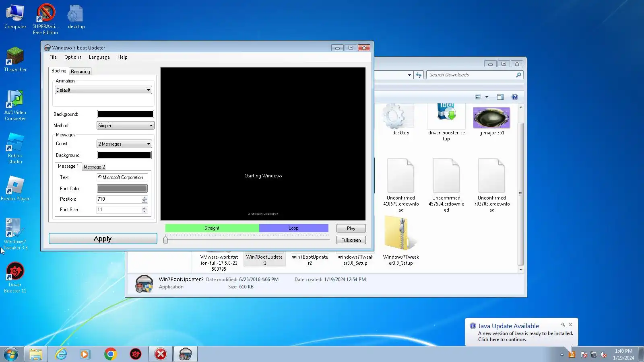
Task: Select the Loop animation segment
Action: 293,228
